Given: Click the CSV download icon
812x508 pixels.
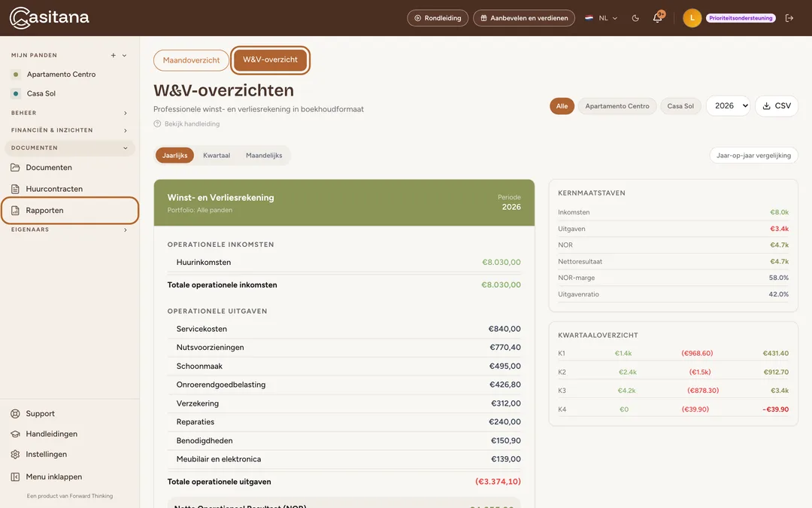Looking at the screenshot, I should (766, 106).
